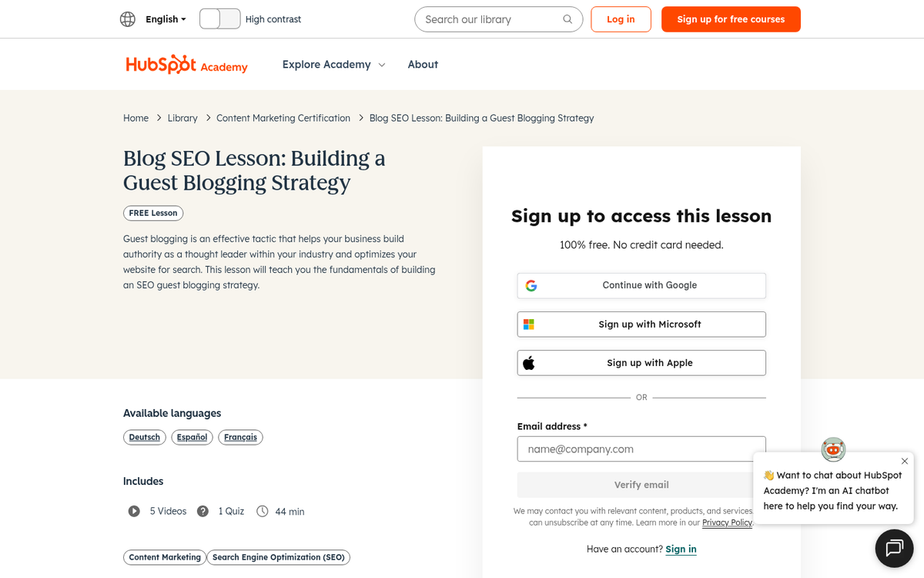
Task: Open the chat widget button
Action: pyautogui.click(x=894, y=548)
